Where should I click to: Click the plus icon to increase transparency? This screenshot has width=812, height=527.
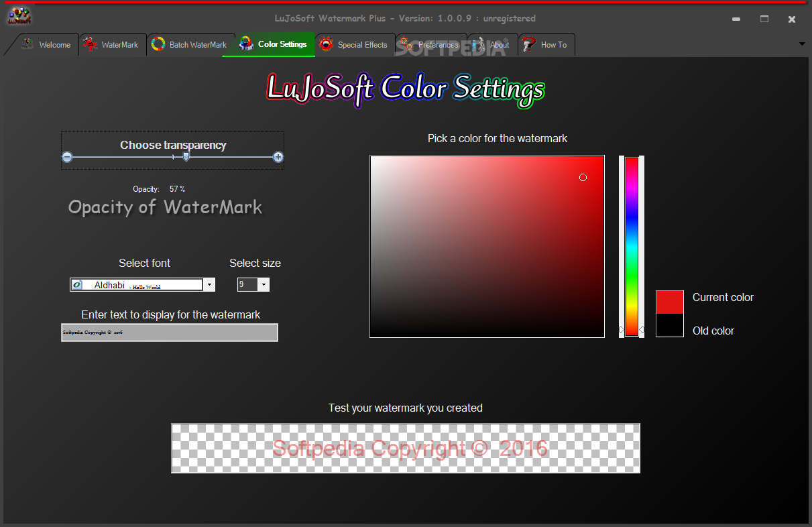pyautogui.click(x=278, y=157)
